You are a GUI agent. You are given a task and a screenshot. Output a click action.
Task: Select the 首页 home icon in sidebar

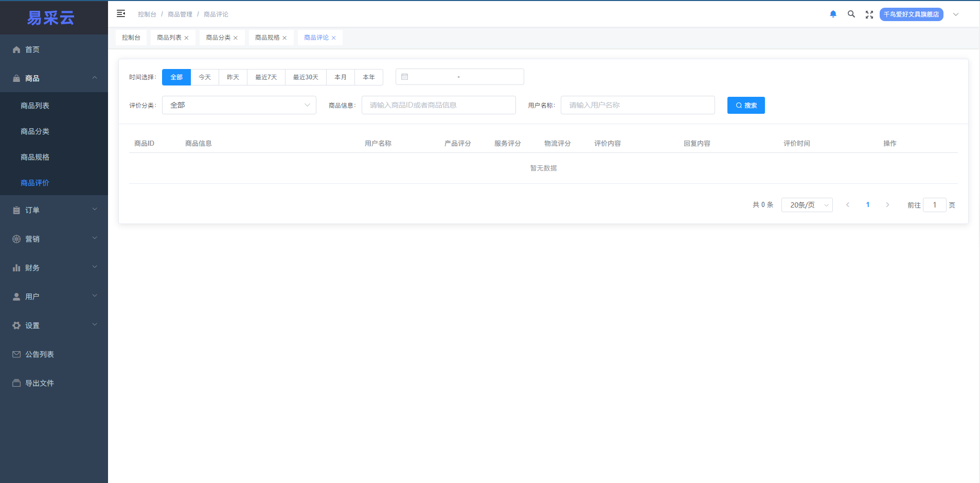pos(16,49)
